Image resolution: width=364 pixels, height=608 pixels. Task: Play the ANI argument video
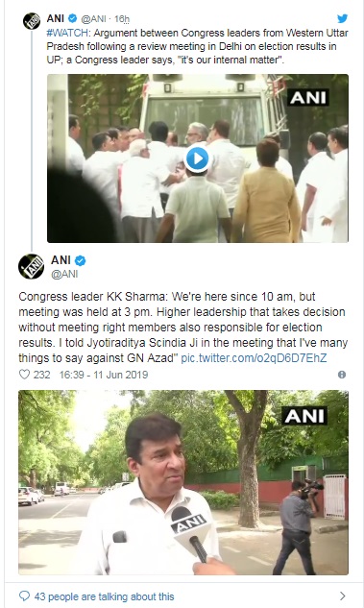[x=197, y=158]
